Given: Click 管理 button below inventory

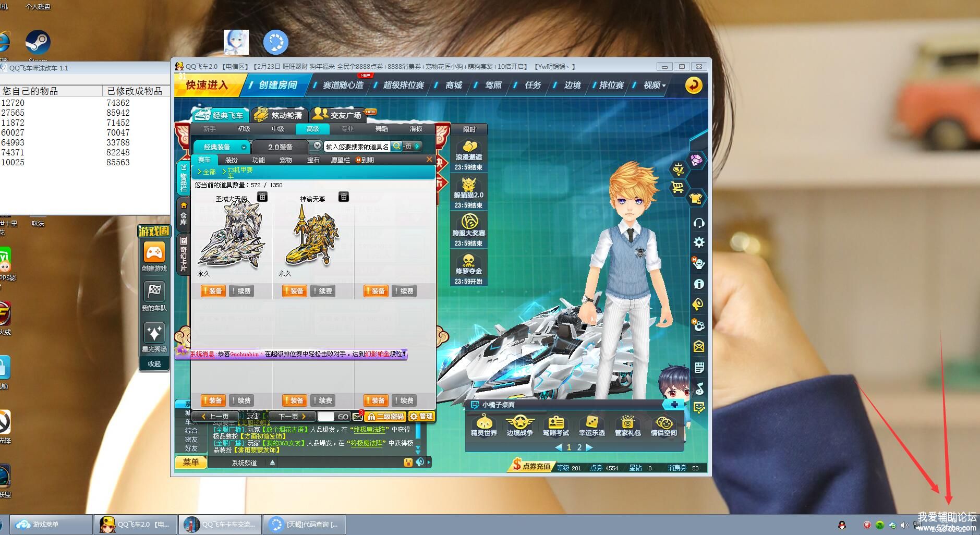Looking at the screenshot, I should pos(421,416).
